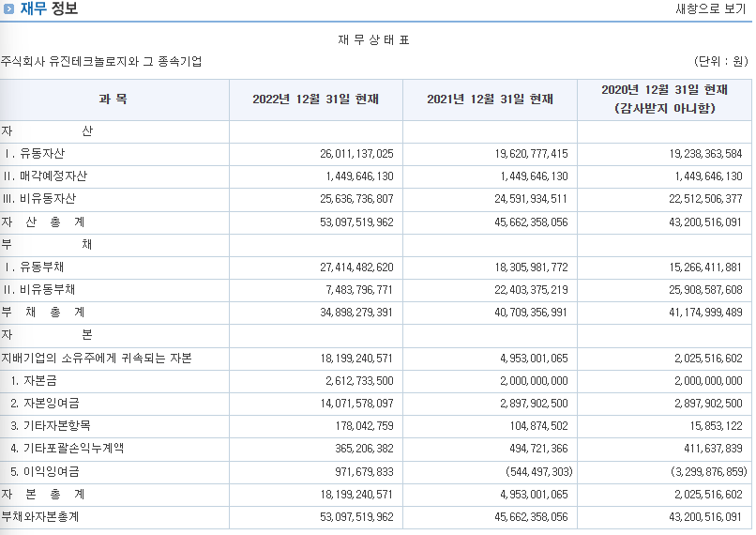Select value 7,483,796,771 for 비유동부채
Screen dimensions: 756x535
pos(359,290)
